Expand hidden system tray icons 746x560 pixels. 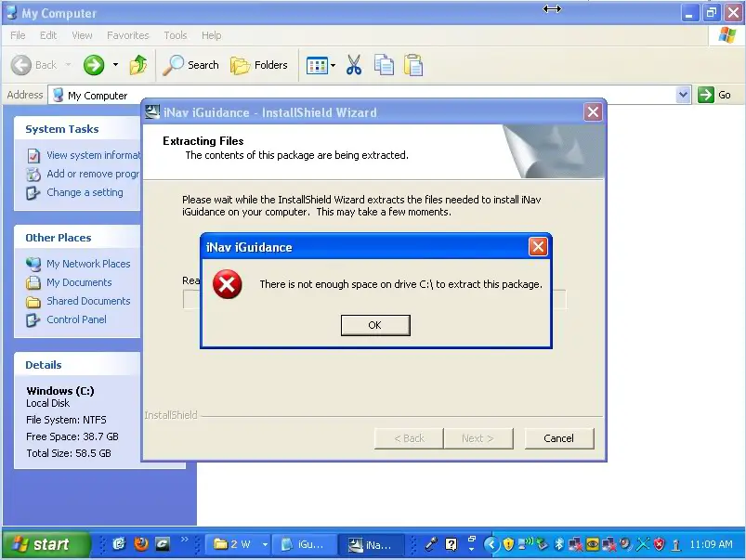[491, 544]
